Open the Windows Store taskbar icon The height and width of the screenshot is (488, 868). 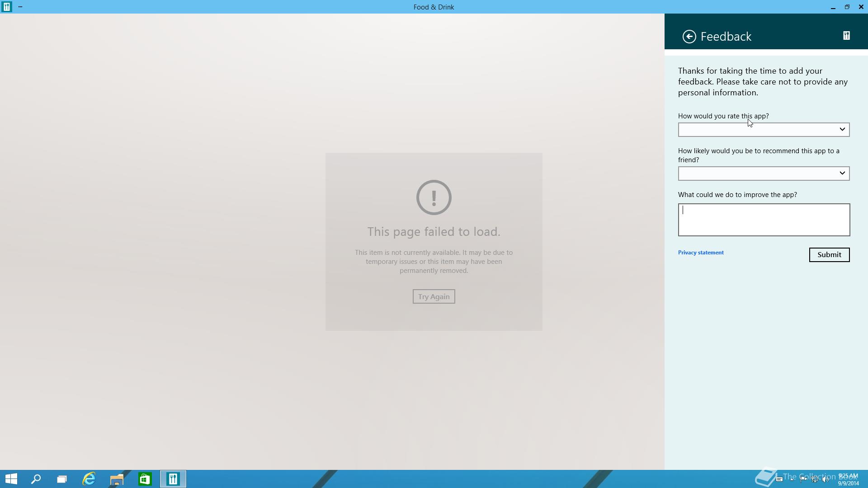[145, 479]
